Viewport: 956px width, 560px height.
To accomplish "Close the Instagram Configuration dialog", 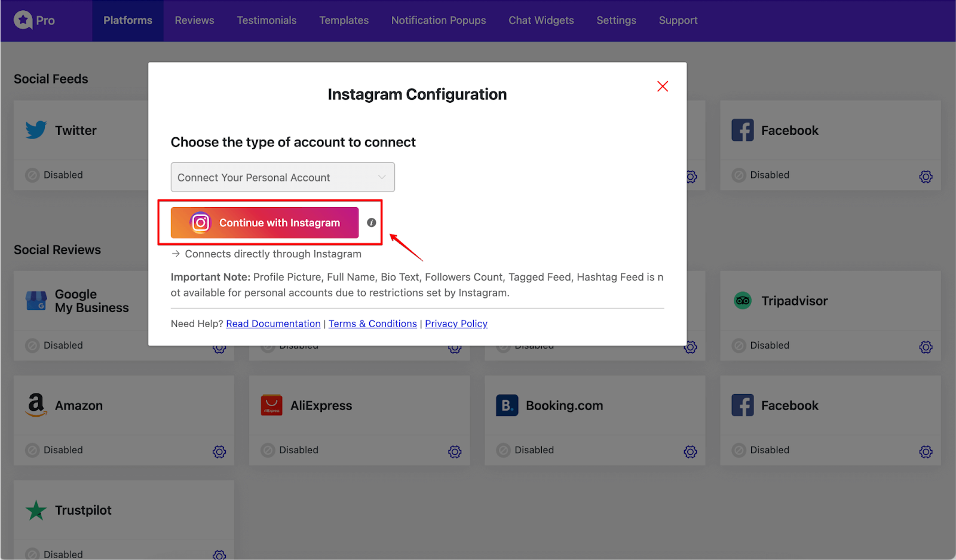I will tap(663, 87).
